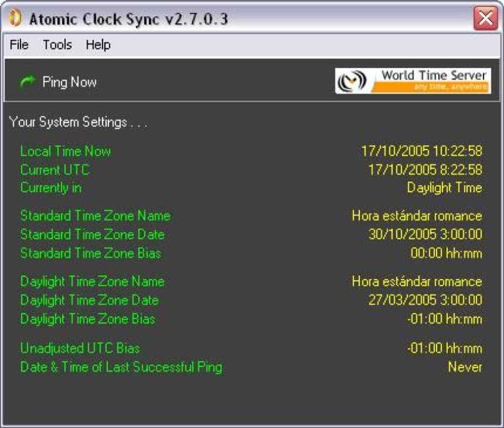This screenshot has height=428, width=504.
Task: Open the Tools menu
Action: [57, 45]
